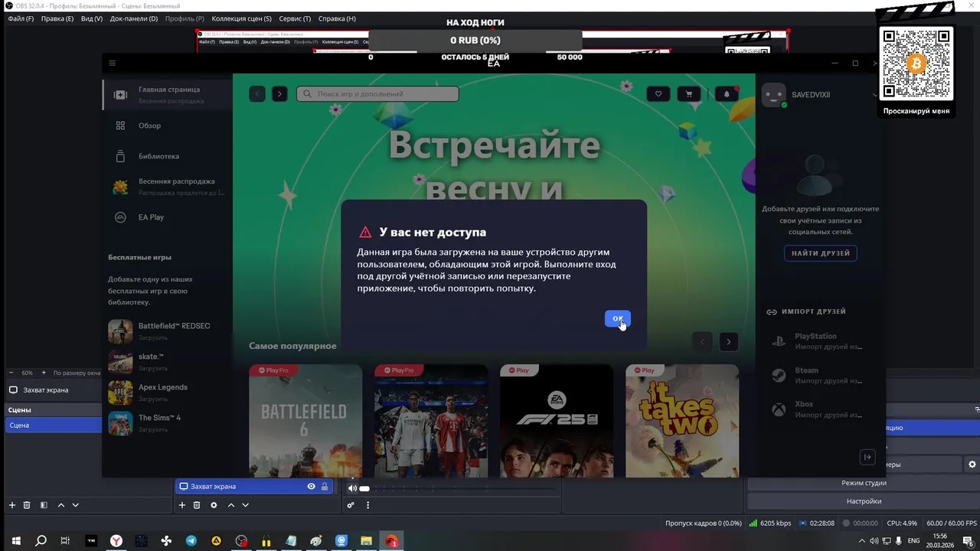Move source up in OBS sources

click(x=231, y=505)
